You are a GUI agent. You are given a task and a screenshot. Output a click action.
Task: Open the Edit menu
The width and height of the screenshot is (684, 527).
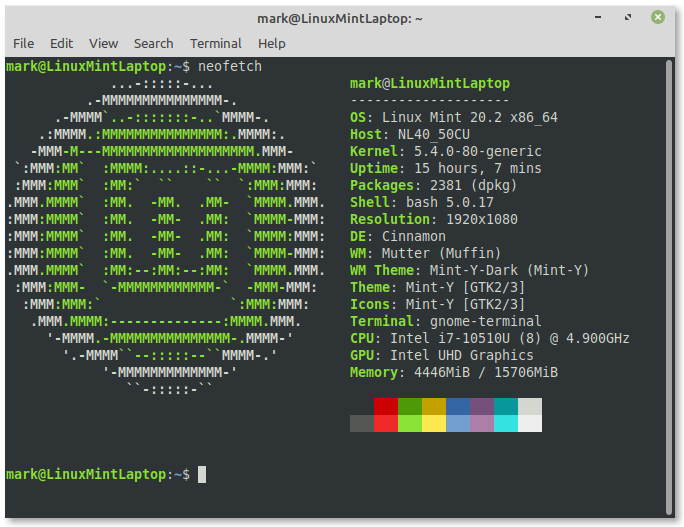(62, 44)
